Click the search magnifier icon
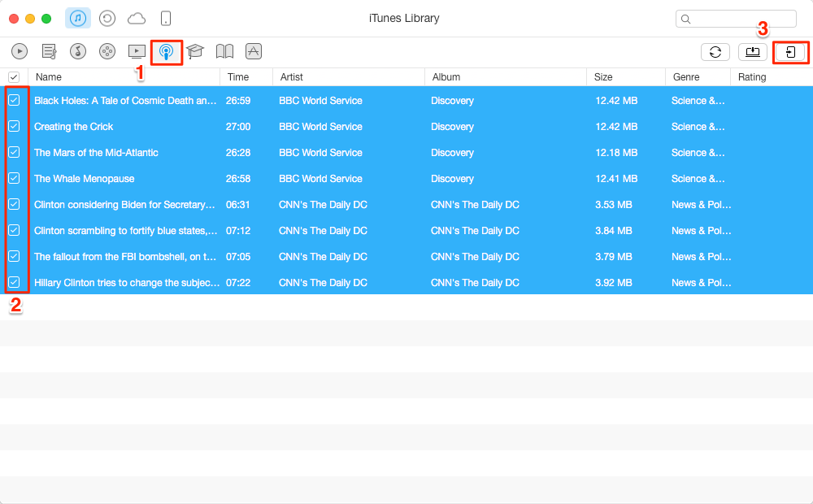 point(685,20)
